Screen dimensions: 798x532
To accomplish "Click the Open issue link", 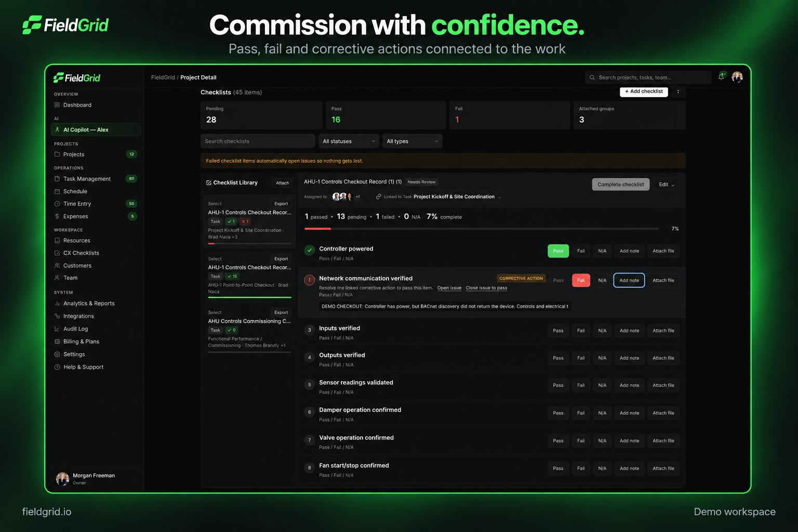I will click(x=449, y=288).
